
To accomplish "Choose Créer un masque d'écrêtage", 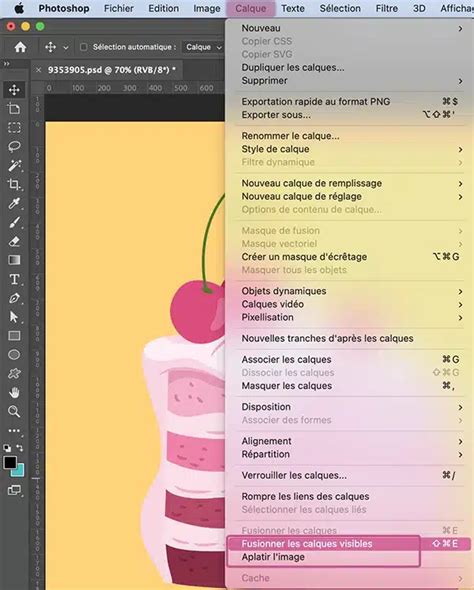I will point(304,257).
